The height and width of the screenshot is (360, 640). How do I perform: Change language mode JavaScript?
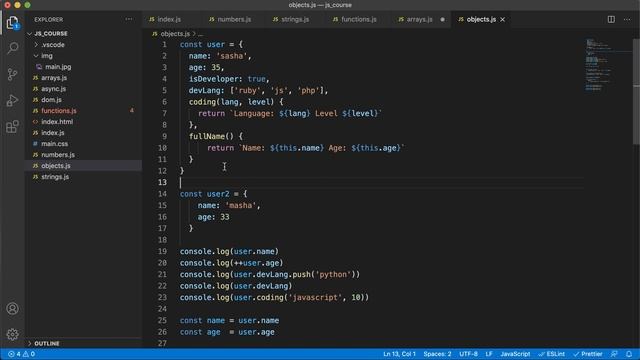[515, 354]
